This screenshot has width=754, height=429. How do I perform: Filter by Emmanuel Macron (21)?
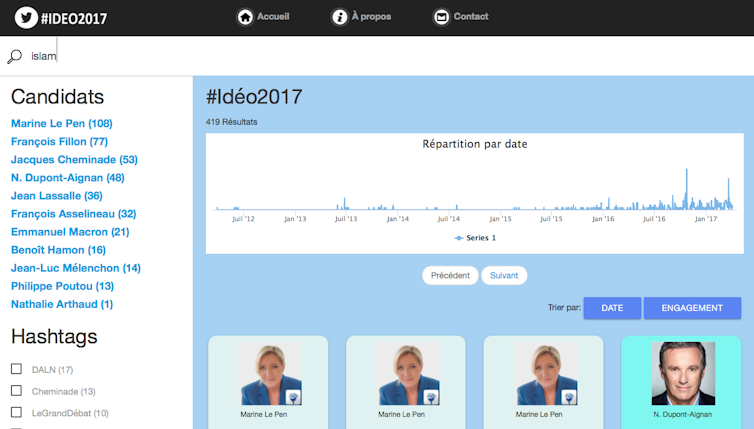(x=70, y=232)
